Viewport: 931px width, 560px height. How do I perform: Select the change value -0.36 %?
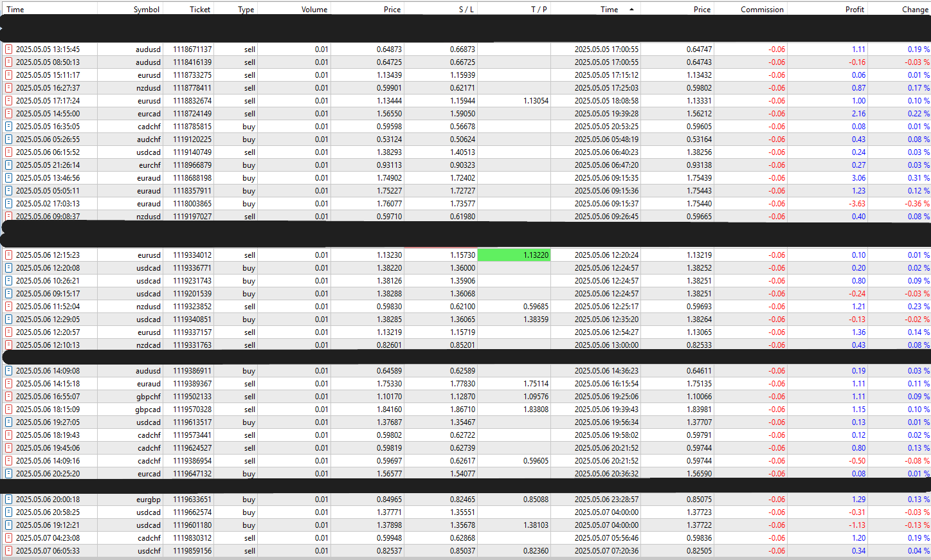coord(917,204)
